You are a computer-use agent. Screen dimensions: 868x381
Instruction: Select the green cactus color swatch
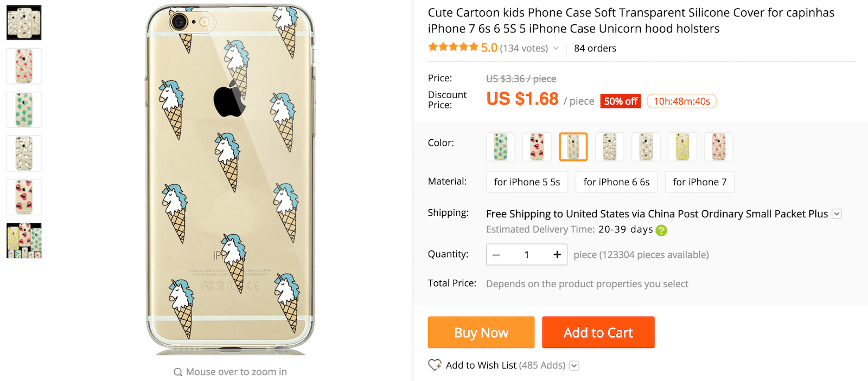tap(500, 147)
